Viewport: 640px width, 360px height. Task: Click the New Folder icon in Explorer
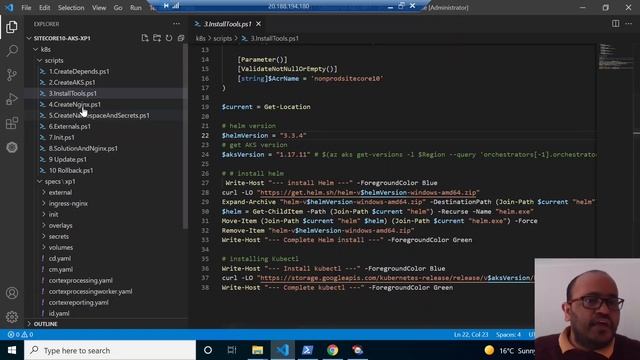click(x=157, y=38)
